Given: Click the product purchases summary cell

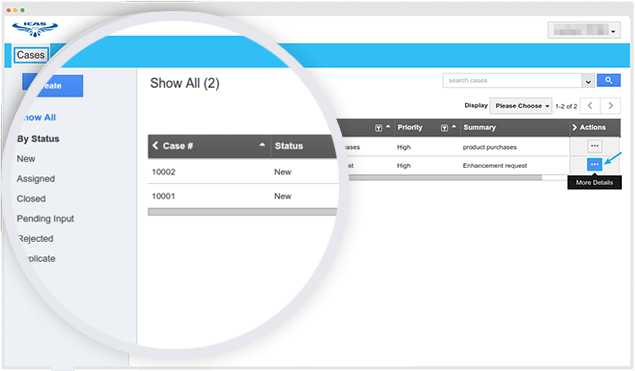Looking at the screenshot, I should coord(490,147).
